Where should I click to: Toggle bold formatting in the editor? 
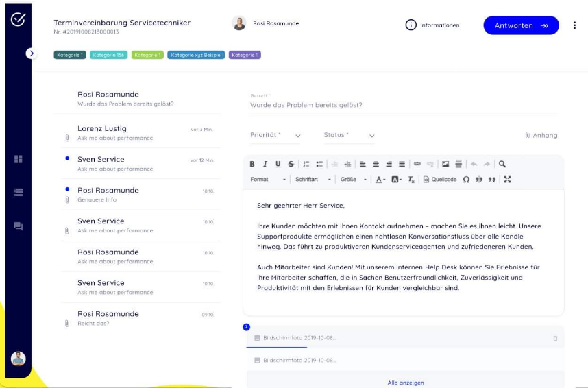point(252,165)
